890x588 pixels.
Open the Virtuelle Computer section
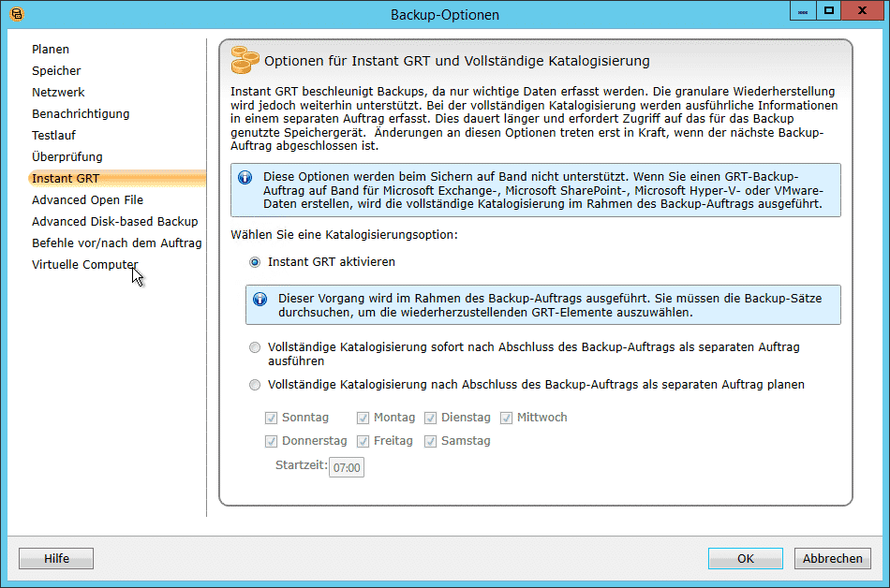pos(84,265)
